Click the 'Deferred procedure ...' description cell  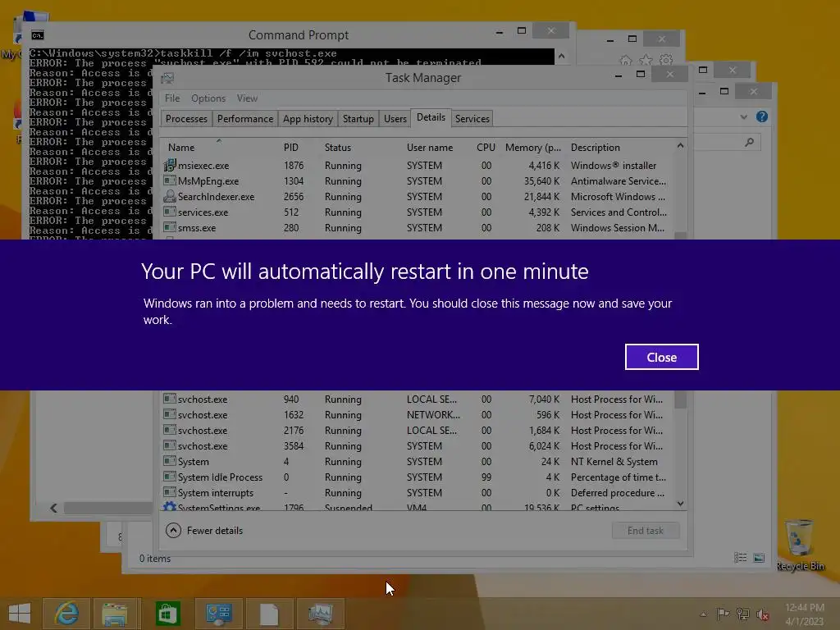tap(617, 492)
